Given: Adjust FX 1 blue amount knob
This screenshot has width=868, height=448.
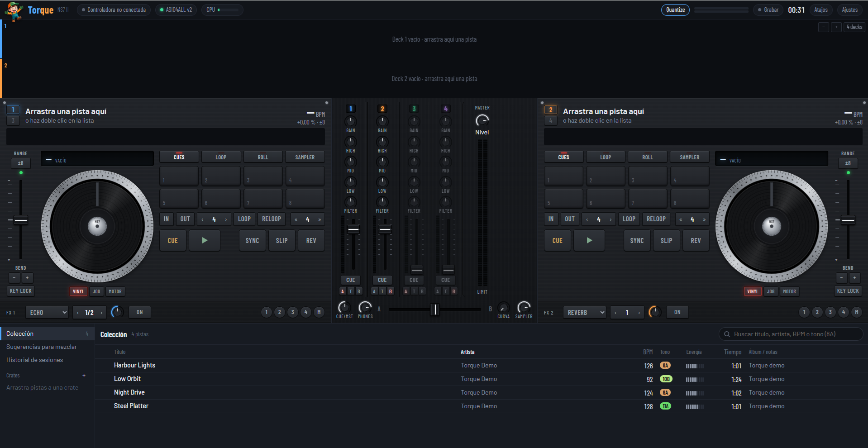Looking at the screenshot, I should click(x=117, y=312).
